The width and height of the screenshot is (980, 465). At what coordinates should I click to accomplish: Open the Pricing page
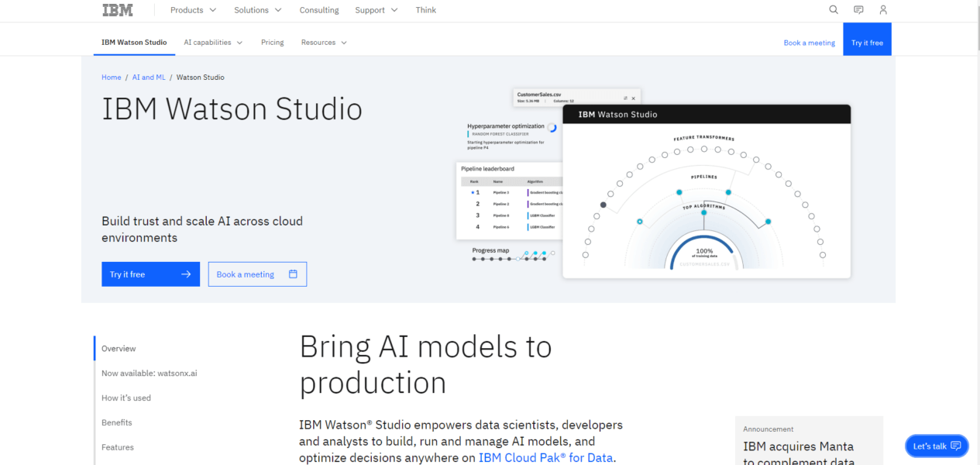[272, 42]
